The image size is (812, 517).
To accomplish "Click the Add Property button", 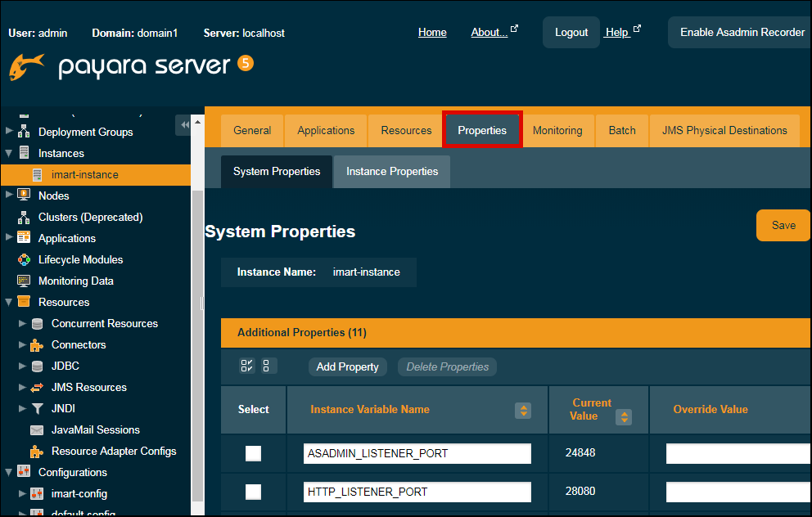I will pyautogui.click(x=347, y=366).
